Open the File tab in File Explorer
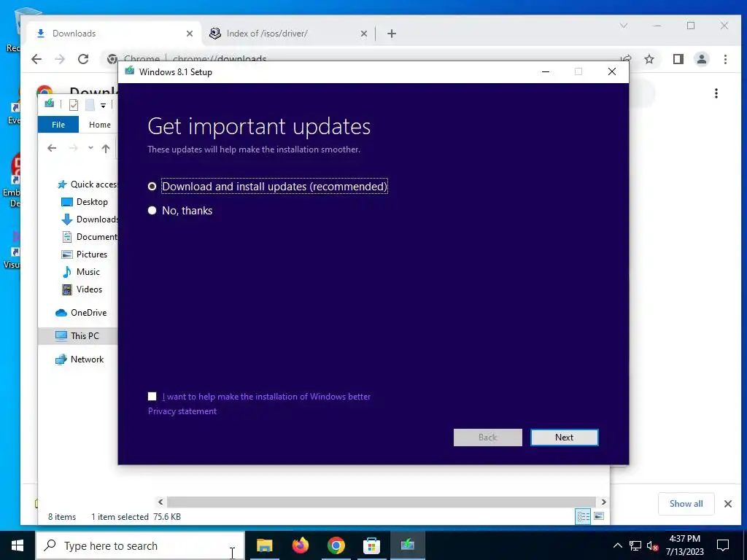The image size is (747, 560). (x=58, y=124)
